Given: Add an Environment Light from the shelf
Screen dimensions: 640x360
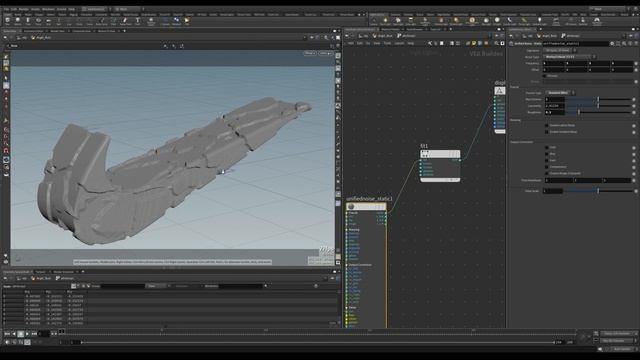Looking at the screenshot, I should [472, 21].
